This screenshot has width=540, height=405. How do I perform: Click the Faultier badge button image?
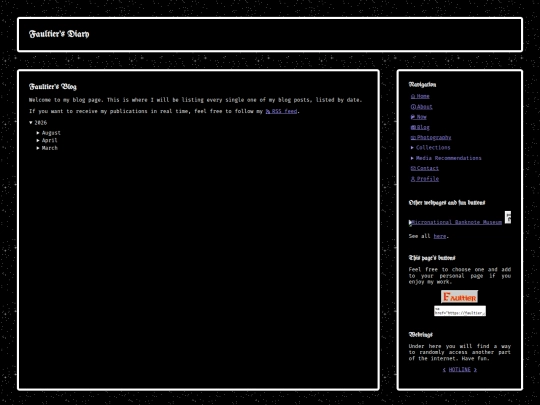459,297
